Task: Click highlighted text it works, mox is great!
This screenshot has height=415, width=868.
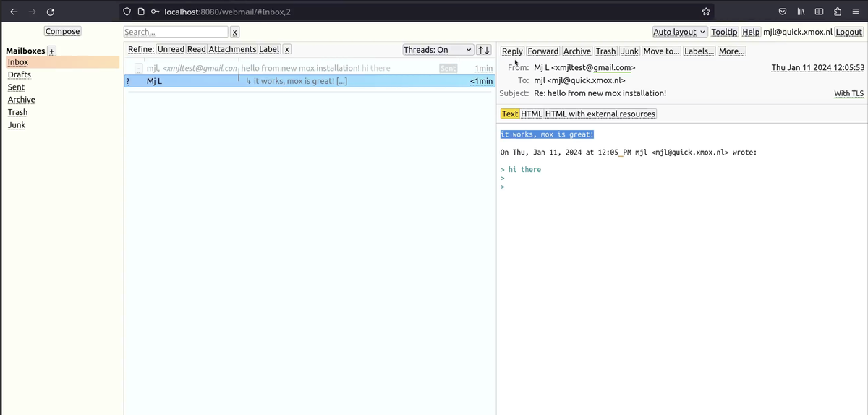Action: point(547,134)
